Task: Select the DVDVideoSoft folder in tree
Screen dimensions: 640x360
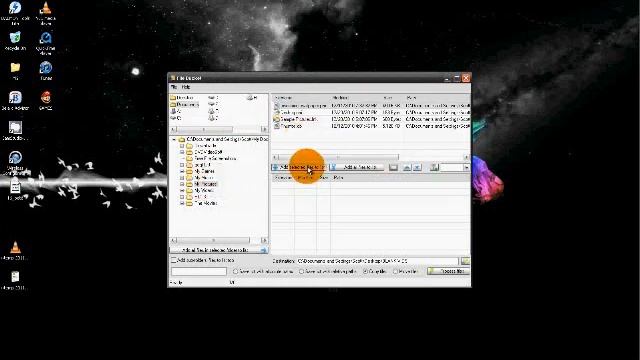Action: coord(208,152)
